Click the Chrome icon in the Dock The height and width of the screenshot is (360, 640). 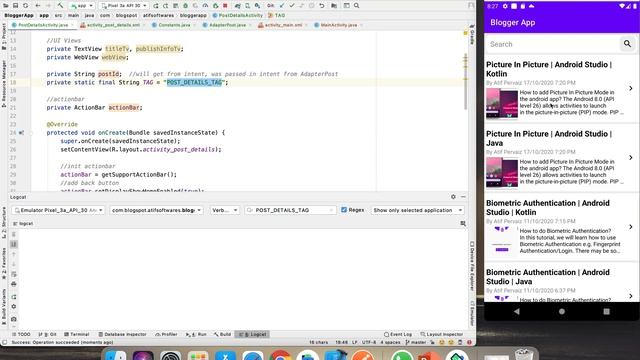pos(280,356)
